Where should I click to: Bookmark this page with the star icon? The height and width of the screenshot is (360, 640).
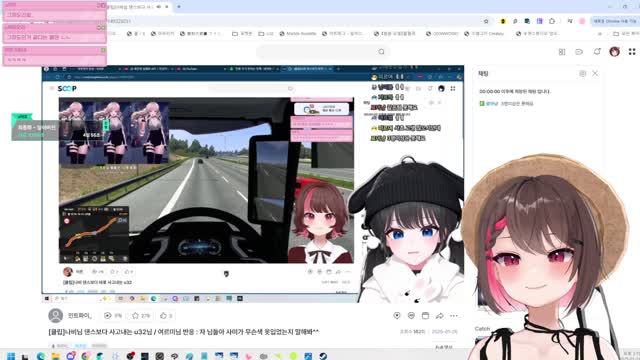click(x=486, y=21)
